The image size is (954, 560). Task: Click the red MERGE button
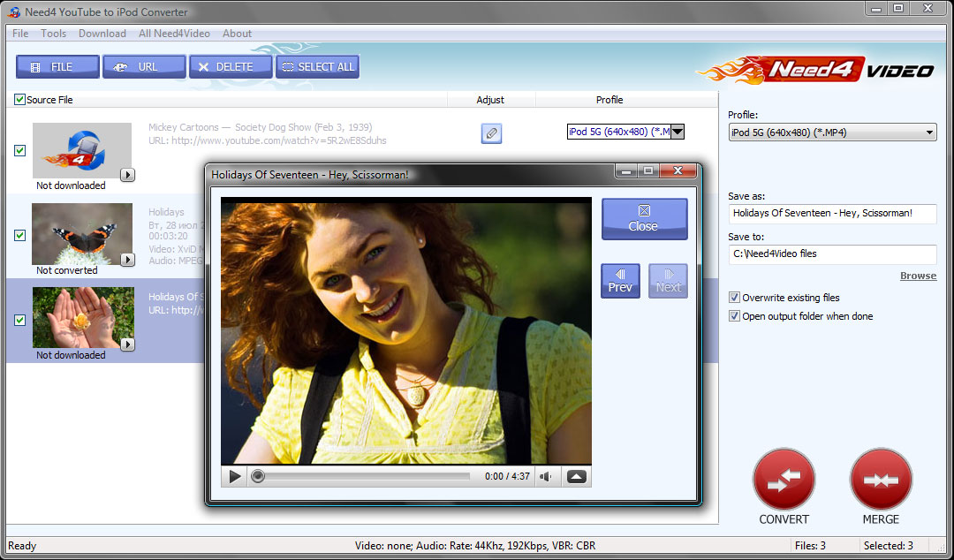[881, 480]
